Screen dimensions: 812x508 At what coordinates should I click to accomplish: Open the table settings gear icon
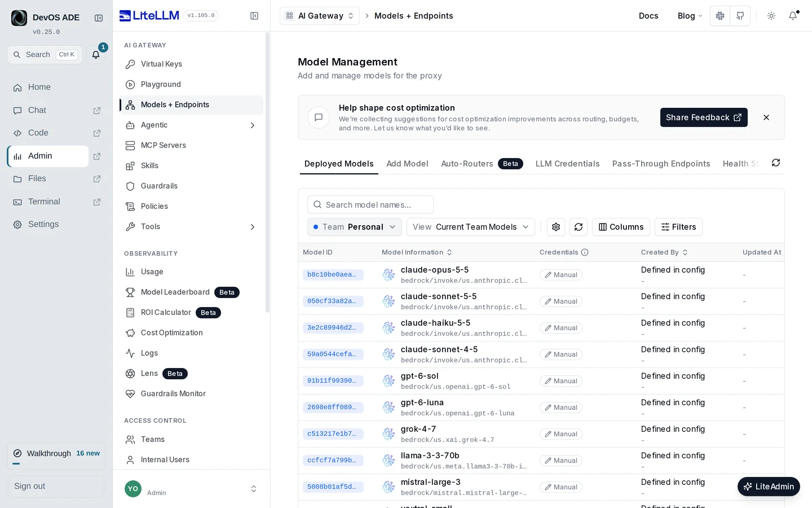[x=556, y=227]
